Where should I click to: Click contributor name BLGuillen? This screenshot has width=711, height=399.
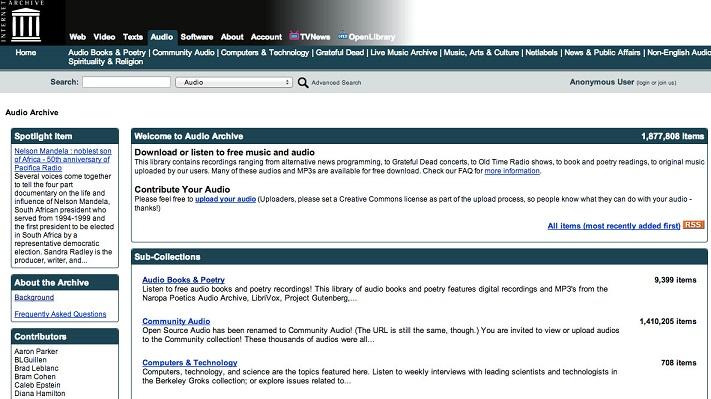point(30,360)
